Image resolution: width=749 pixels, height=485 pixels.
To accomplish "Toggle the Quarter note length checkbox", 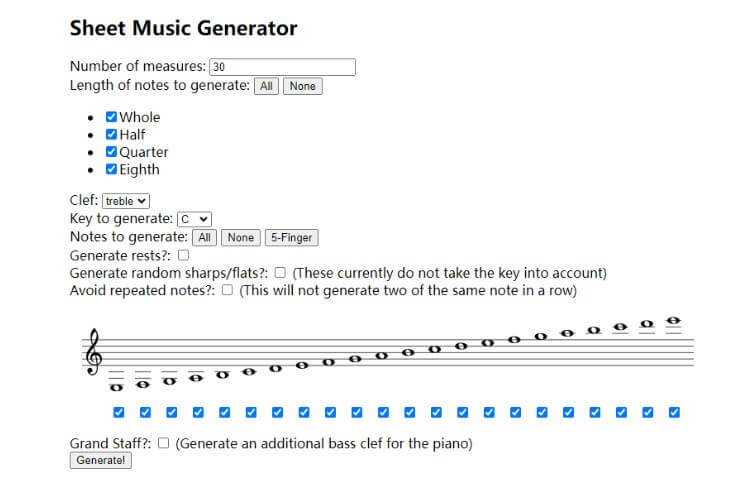I will coord(112,152).
